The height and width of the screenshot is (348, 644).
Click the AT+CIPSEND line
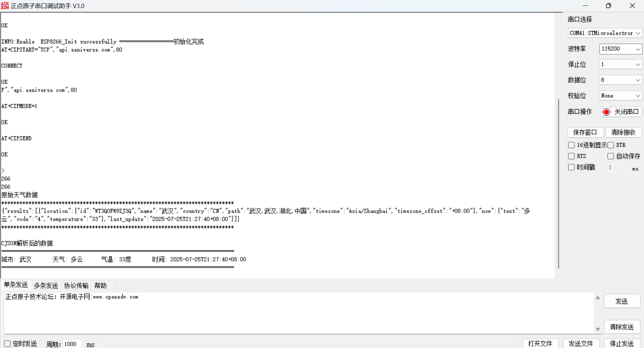click(x=16, y=138)
